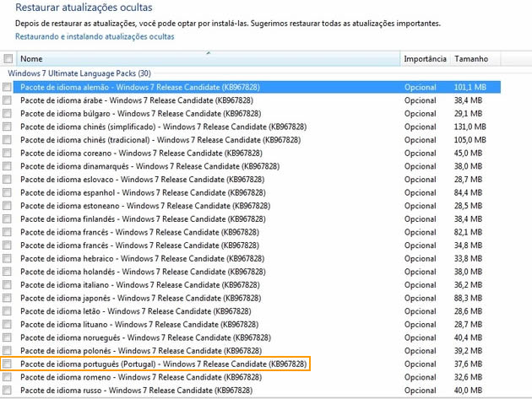Screen dimensions: 532x399
Task: Check the chinês (tradicional) checkbox
Action: tap(7, 140)
